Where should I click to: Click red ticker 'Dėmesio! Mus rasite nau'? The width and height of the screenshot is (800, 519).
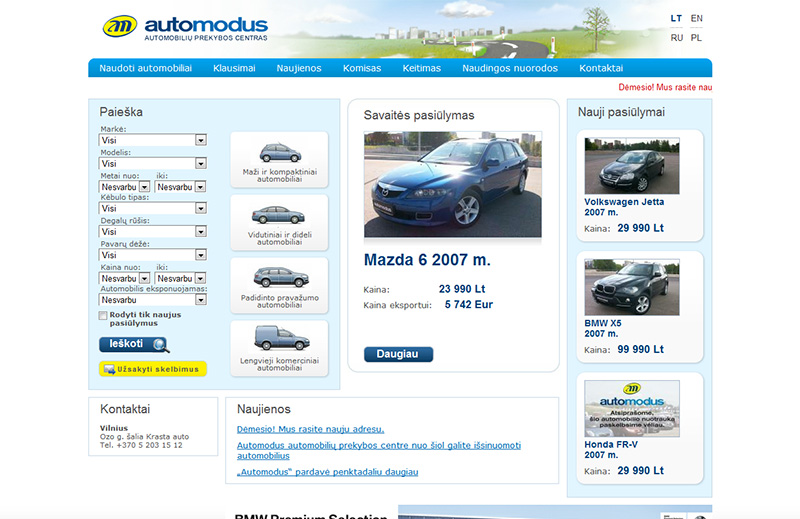(665, 87)
